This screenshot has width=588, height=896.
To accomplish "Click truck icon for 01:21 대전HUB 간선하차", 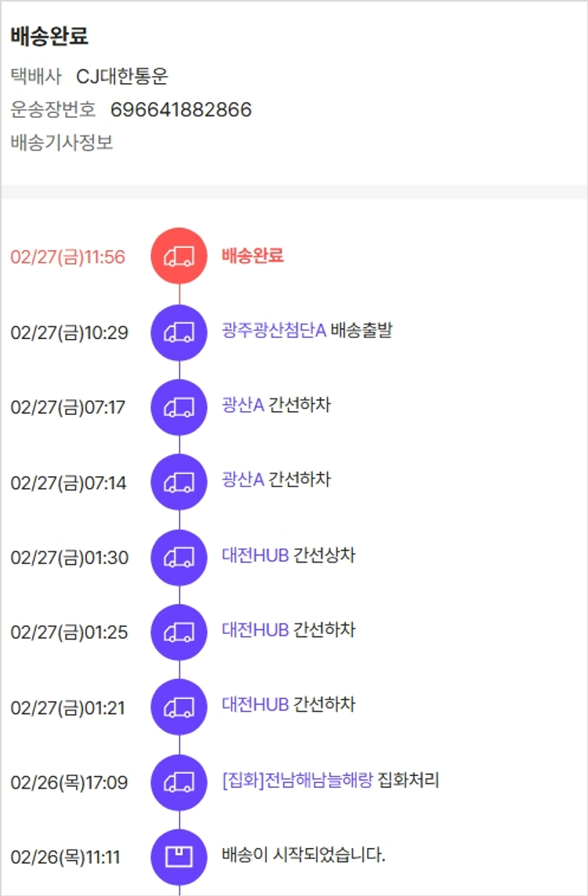I will coord(179,708).
